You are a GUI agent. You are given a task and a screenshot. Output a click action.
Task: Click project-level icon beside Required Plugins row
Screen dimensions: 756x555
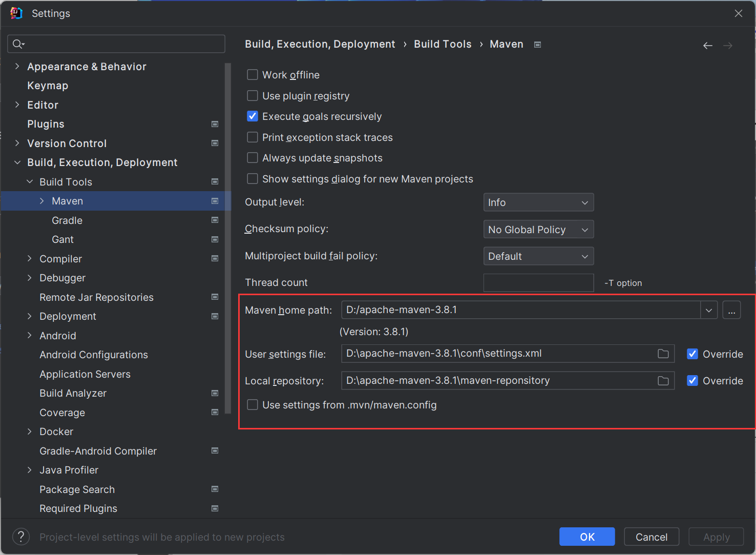click(x=215, y=508)
